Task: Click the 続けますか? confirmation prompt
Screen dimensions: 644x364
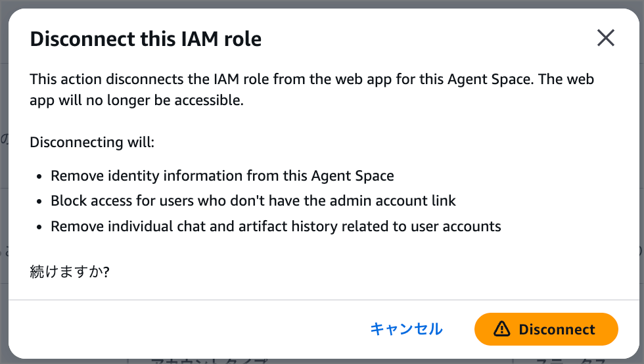Action: [70, 271]
